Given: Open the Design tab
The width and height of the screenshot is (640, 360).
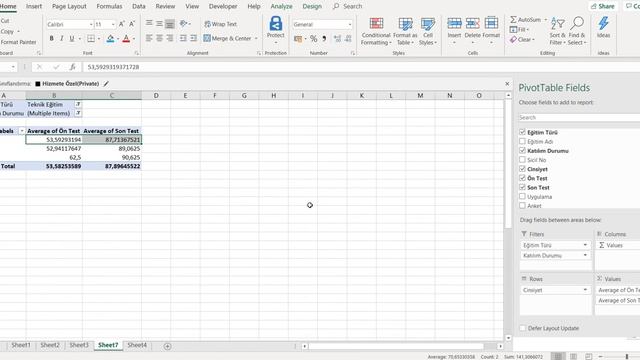Looking at the screenshot, I should 312,6.
